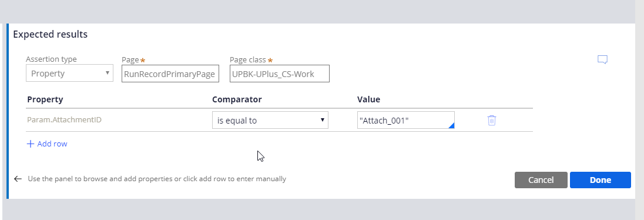The height and width of the screenshot is (220, 644).
Task: Click the blue corner triangle in Value field
Action: (451, 125)
